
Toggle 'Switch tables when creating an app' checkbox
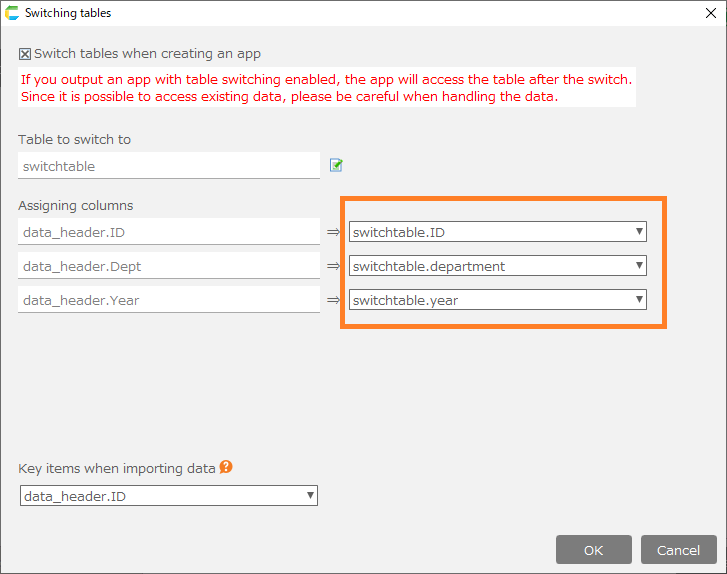(26, 54)
